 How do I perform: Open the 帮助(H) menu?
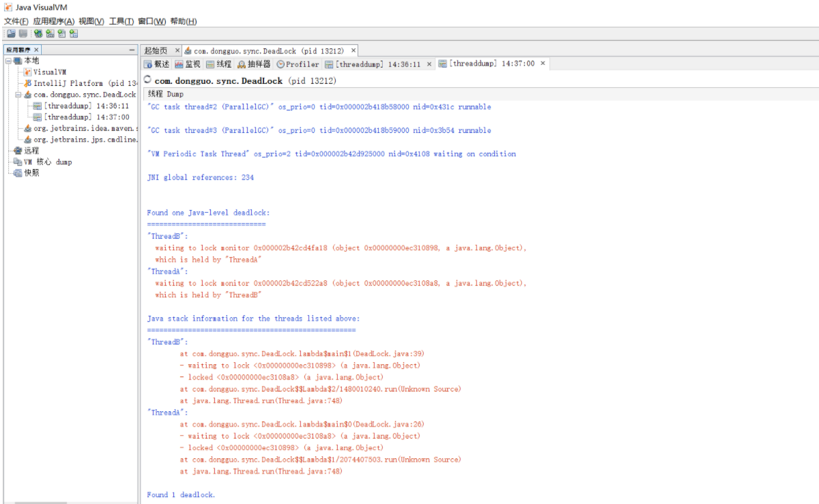pos(183,21)
